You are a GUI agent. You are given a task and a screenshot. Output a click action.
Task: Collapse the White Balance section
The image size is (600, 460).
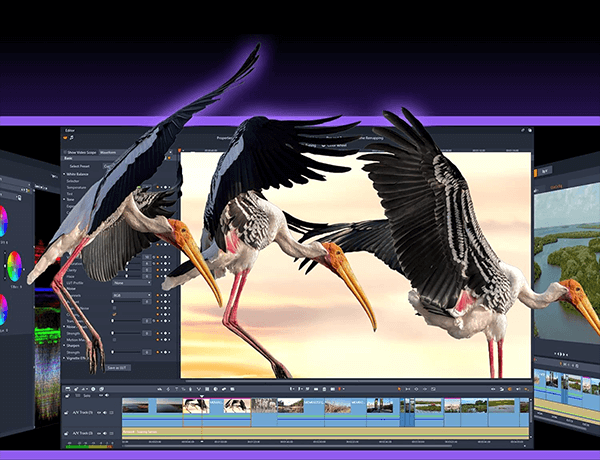coord(66,176)
